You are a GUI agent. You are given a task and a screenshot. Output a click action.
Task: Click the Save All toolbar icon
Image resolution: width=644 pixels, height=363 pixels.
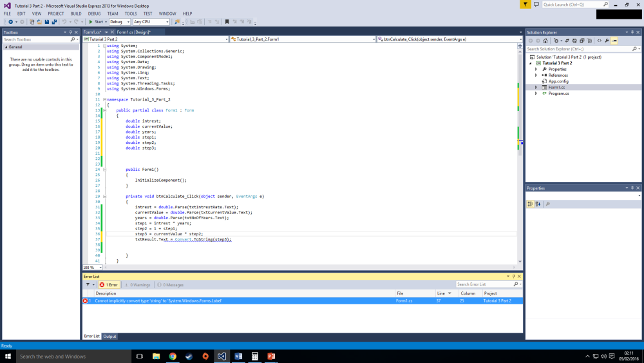tap(54, 22)
